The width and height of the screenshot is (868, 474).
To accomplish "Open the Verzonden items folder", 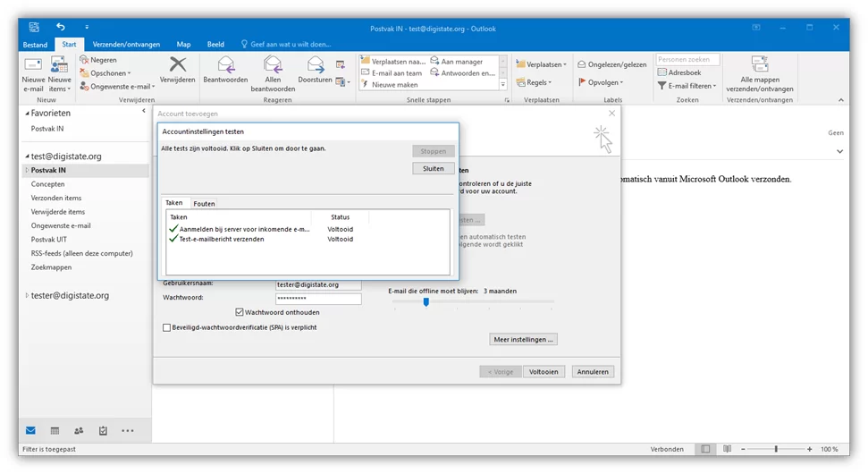I will click(56, 199).
